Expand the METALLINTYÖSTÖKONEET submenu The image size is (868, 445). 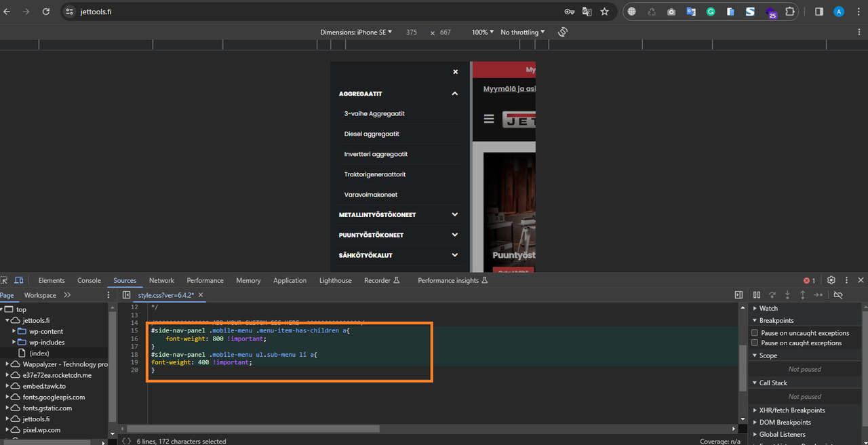[x=454, y=214]
